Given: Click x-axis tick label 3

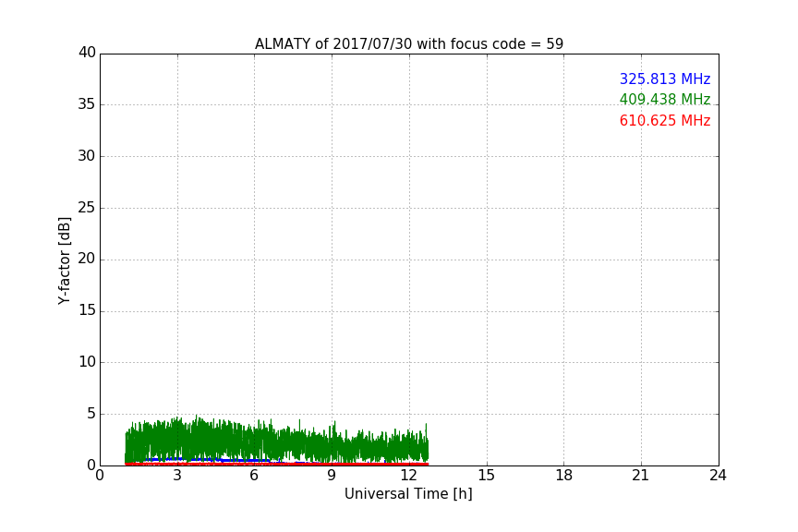Looking at the screenshot, I should pyautogui.click(x=177, y=476).
